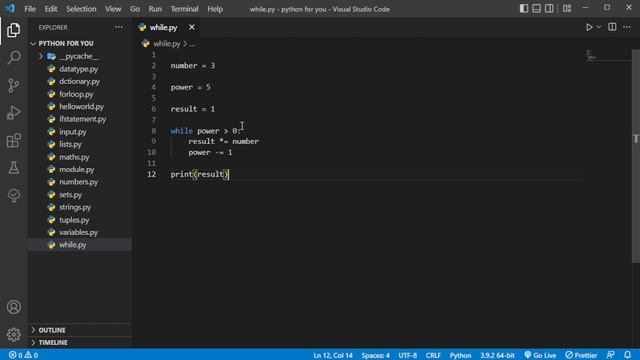Screen dimensions: 640x360
Task: Open ifstatement.py file
Action: click(80, 119)
